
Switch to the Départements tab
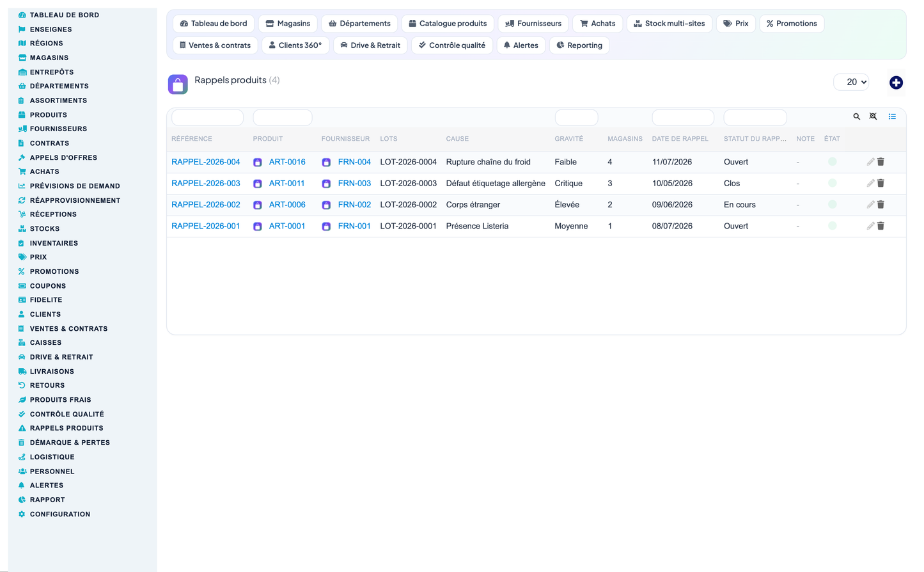[359, 24]
